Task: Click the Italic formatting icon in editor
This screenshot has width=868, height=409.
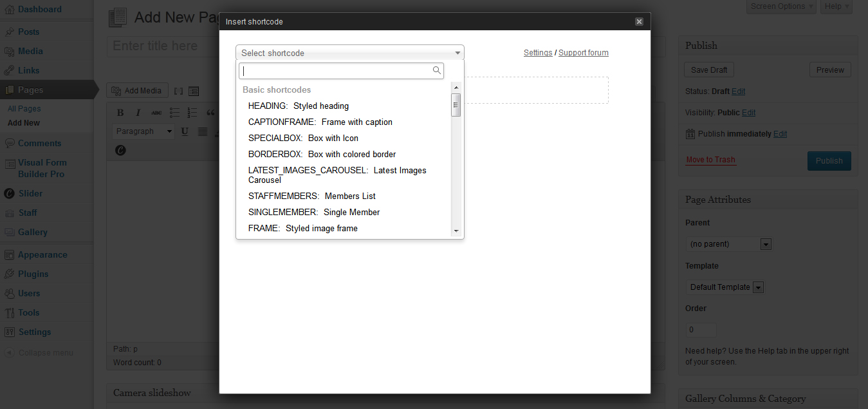Action: point(138,113)
